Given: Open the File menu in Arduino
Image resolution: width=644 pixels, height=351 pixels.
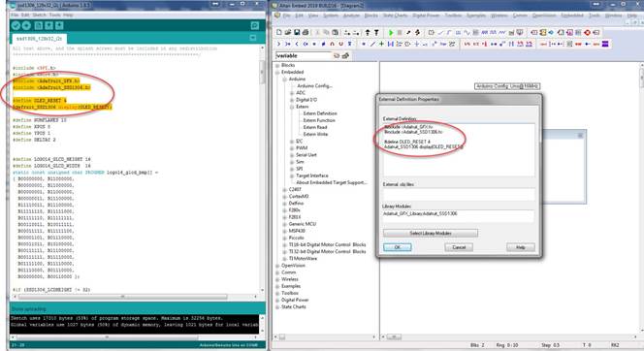Looking at the screenshot, I should pos(15,15).
